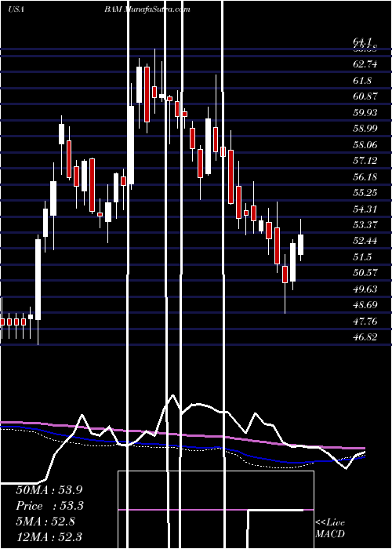Click the Price : 53.3 readout

pos(49,506)
